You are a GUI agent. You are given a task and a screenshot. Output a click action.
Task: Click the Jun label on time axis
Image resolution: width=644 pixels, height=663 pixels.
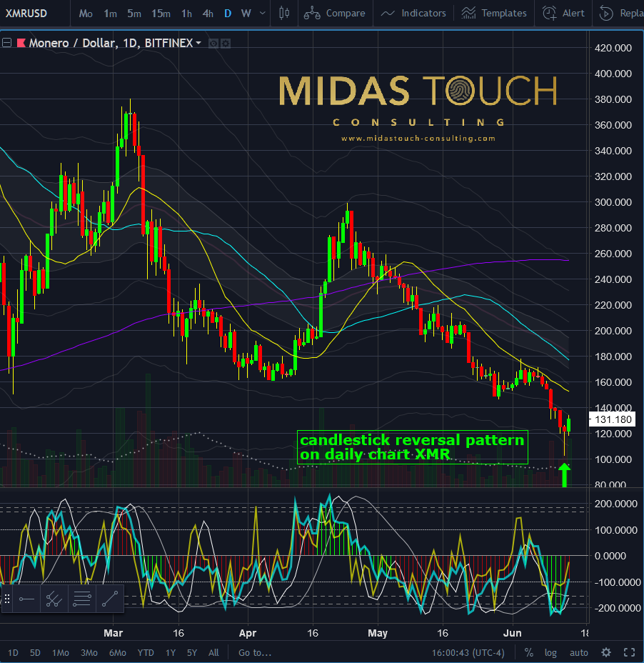pos(513,633)
